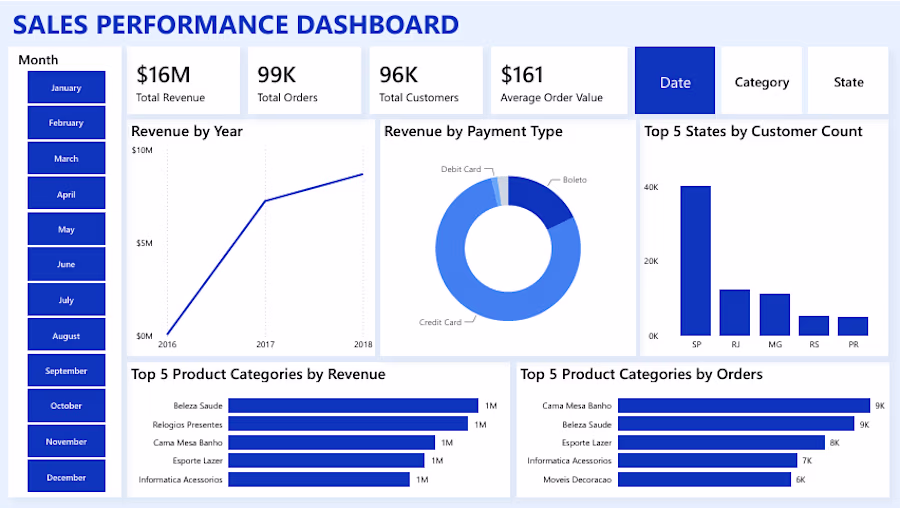Switch to the State tab
The height and width of the screenshot is (509, 900).
click(x=848, y=81)
